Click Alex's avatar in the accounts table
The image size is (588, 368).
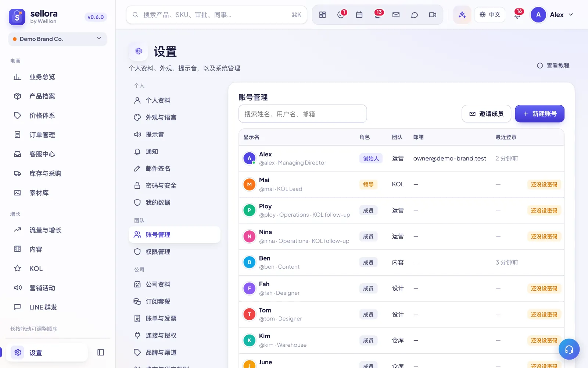250,158
